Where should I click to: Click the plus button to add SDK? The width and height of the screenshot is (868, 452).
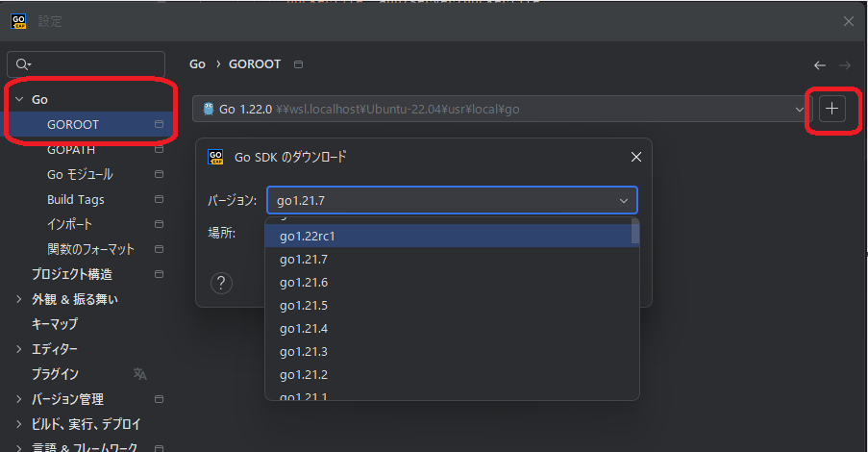click(832, 109)
